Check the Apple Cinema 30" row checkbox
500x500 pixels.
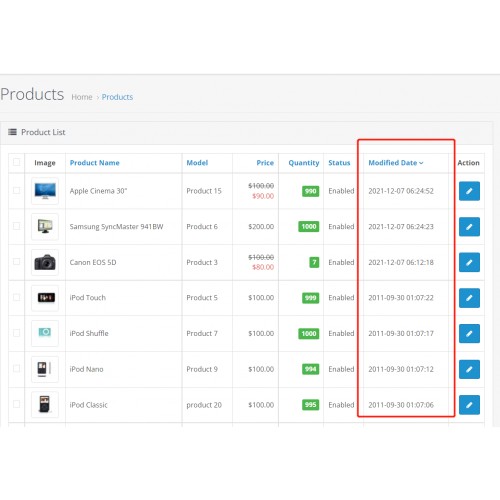pos(16,190)
